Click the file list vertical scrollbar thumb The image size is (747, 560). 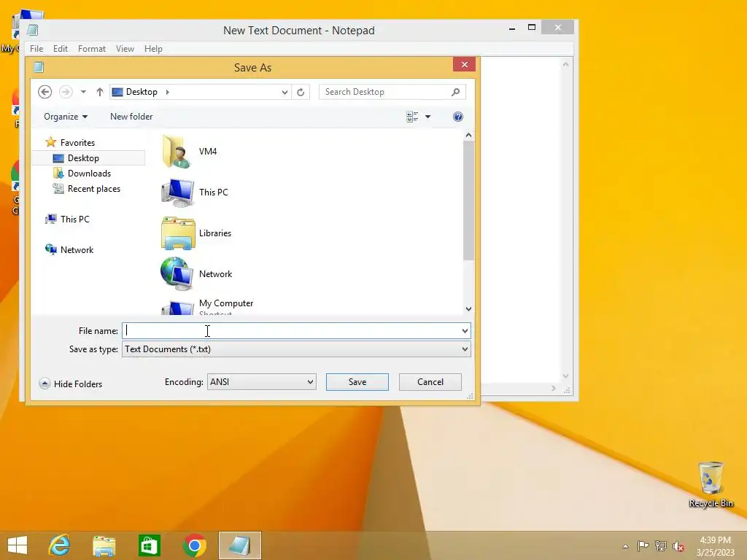point(469,201)
